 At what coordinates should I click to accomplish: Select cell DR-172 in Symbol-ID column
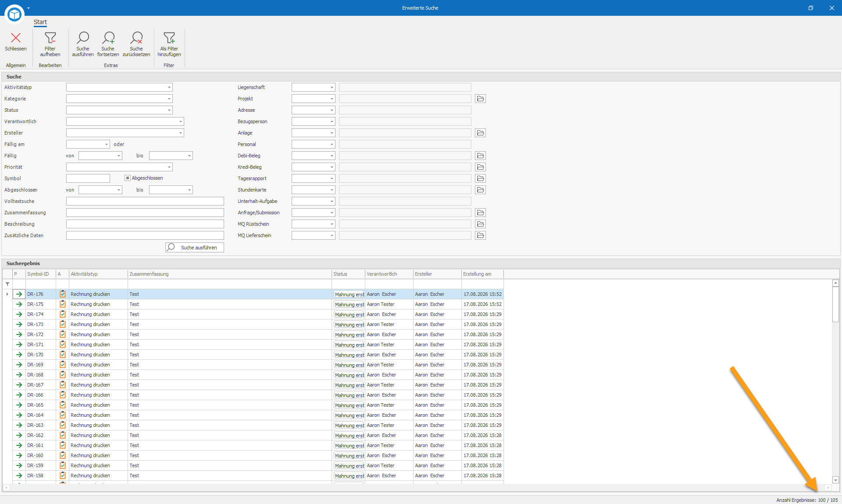(41, 334)
